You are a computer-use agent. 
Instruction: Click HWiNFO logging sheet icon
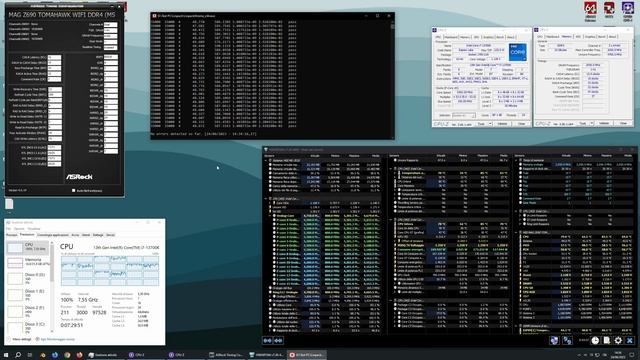tap(607, 340)
